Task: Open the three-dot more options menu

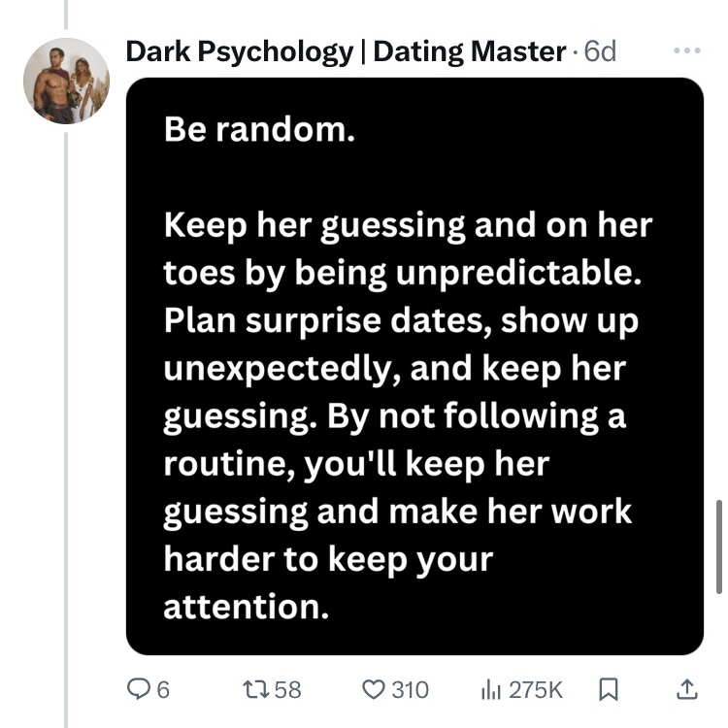Action: tap(687, 50)
